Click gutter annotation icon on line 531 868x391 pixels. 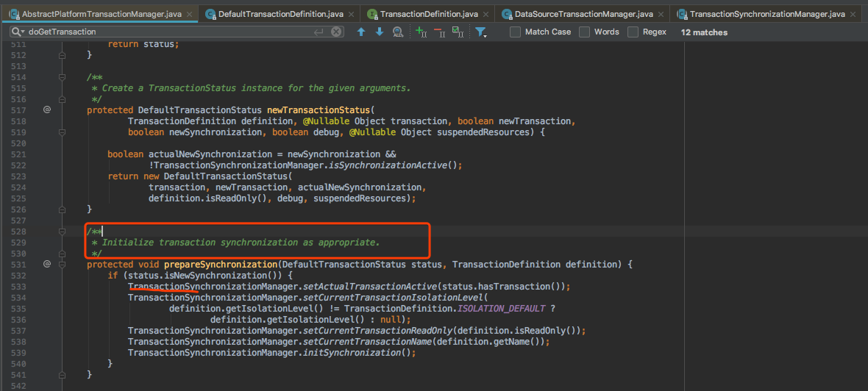click(46, 264)
